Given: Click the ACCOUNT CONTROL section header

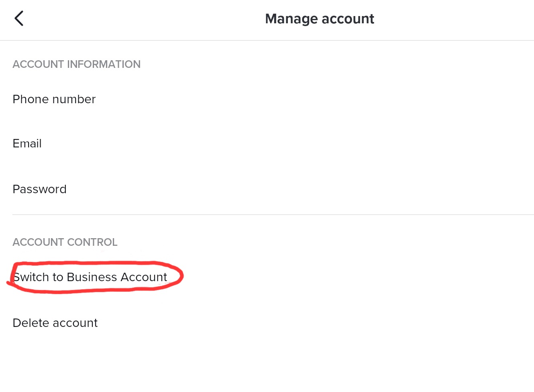Looking at the screenshot, I should pyautogui.click(x=65, y=242).
